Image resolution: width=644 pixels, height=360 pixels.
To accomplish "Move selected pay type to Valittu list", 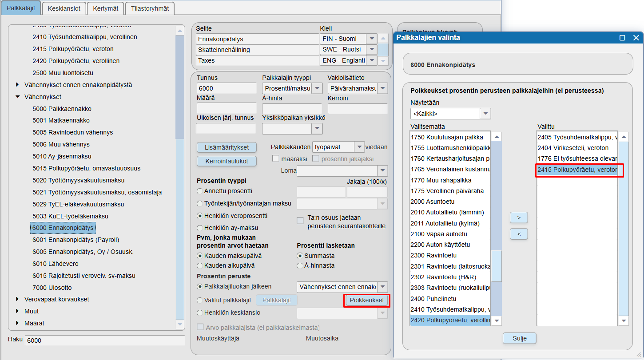I will pyautogui.click(x=519, y=218).
